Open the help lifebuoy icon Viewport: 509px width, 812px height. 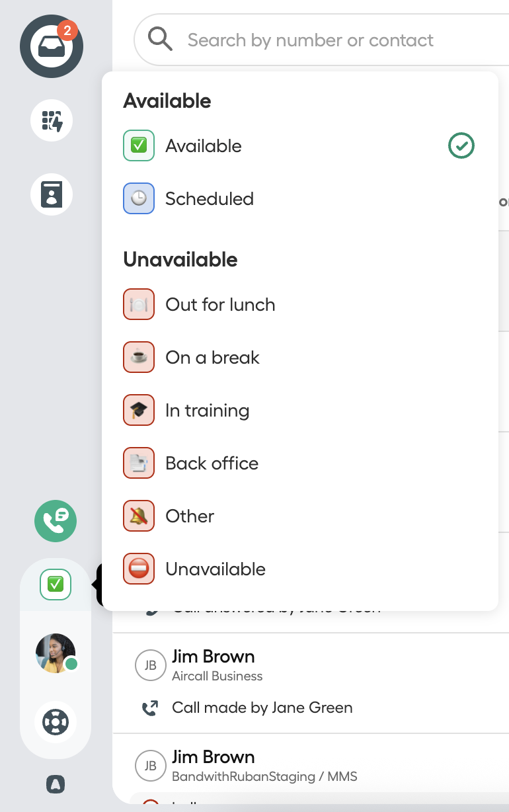point(56,722)
